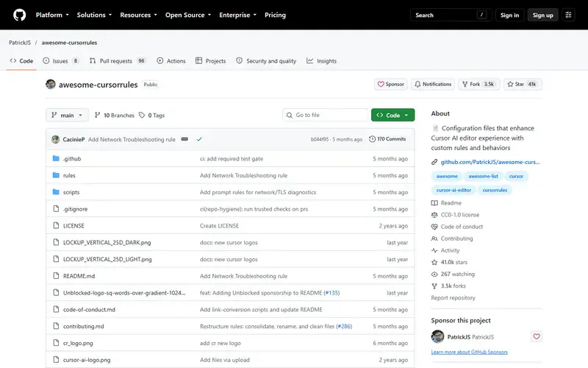Open the header menu icon beside Sign up
The image size is (588, 368).
click(x=568, y=15)
